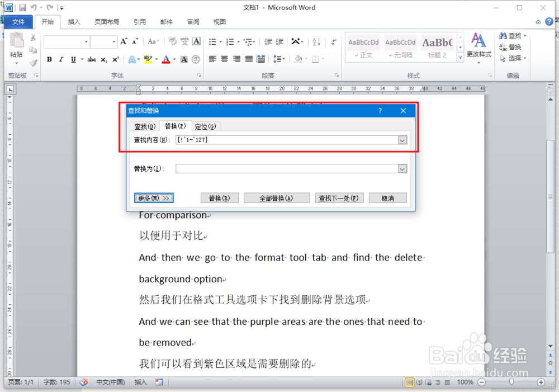
Task: Click the 取消 cancel button
Action: coord(387,198)
